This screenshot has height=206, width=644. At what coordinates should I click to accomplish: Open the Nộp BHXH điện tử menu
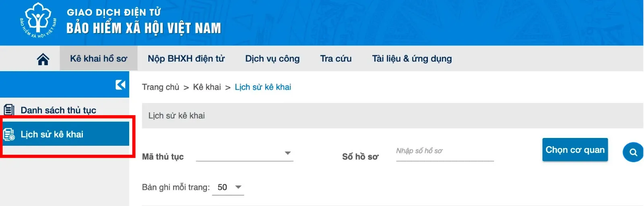[x=186, y=59]
